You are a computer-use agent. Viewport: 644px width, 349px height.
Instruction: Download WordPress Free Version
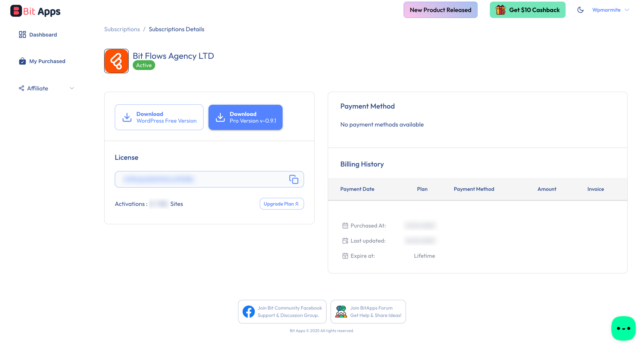click(x=159, y=117)
